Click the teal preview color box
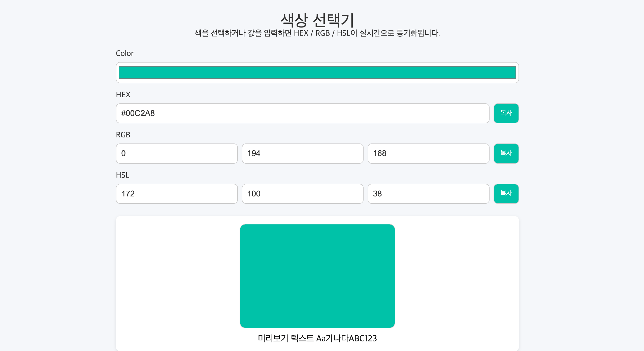 pos(317,276)
